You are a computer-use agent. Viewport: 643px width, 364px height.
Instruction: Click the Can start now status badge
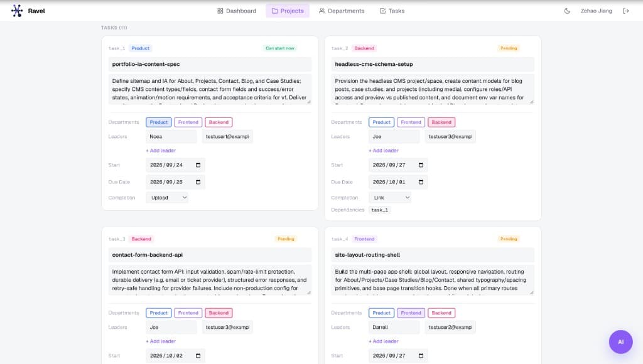[280, 48]
